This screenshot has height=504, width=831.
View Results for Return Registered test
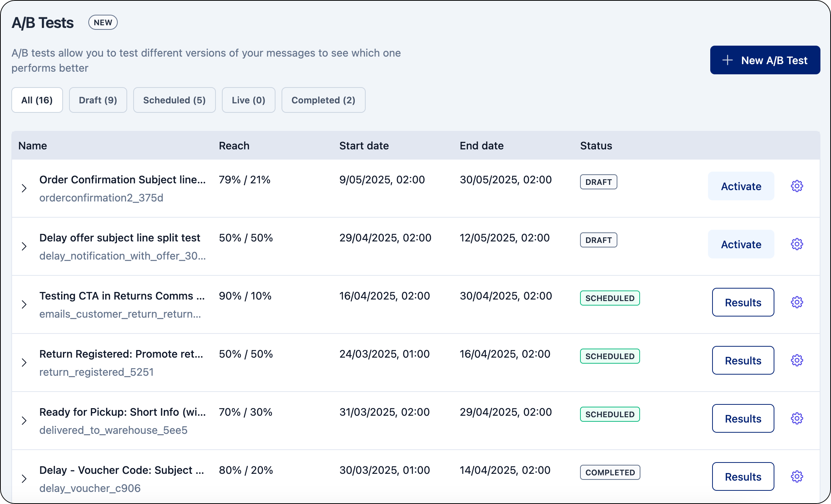pyautogui.click(x=743, y=360)
